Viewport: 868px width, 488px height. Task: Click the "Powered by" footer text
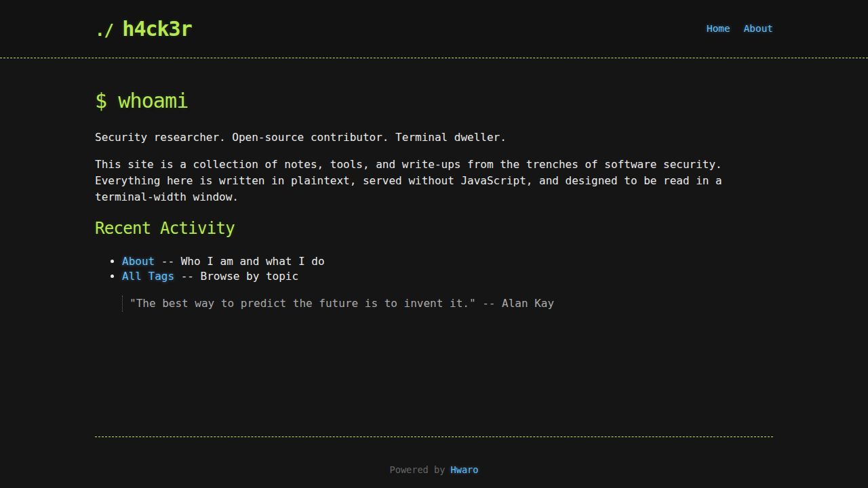(x=417, y=470)
